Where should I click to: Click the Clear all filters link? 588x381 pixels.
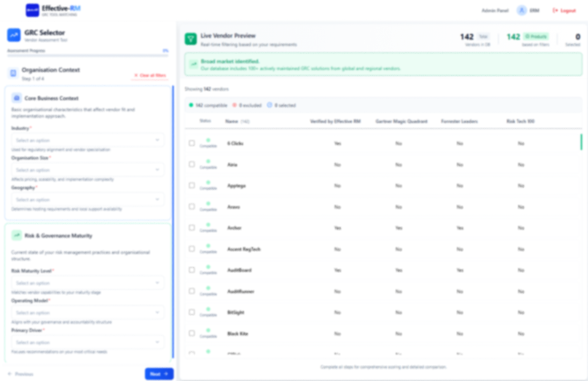click(x=151, y=75)
